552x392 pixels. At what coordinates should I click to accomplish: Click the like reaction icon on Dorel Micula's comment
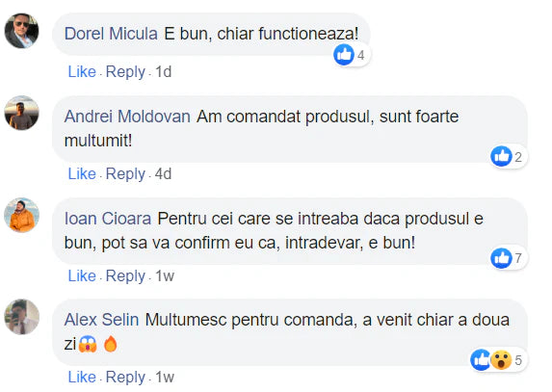coord(344,55)
